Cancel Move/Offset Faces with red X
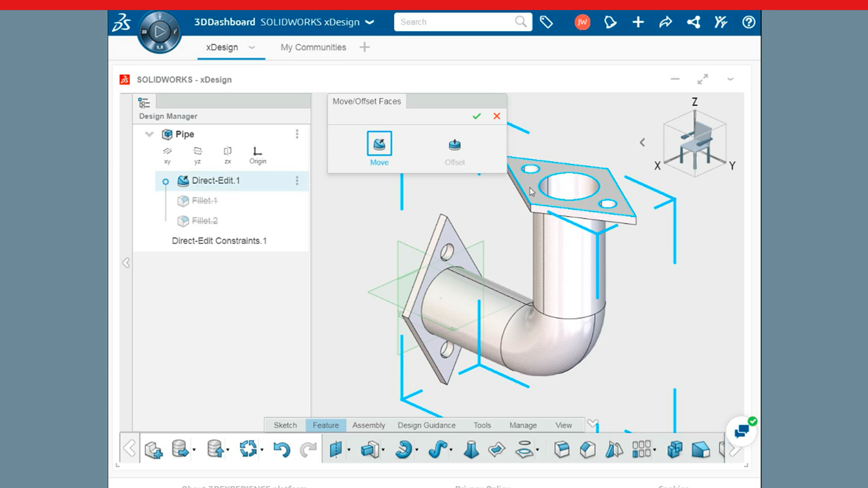Screen dimensions: 868x488 497,116
